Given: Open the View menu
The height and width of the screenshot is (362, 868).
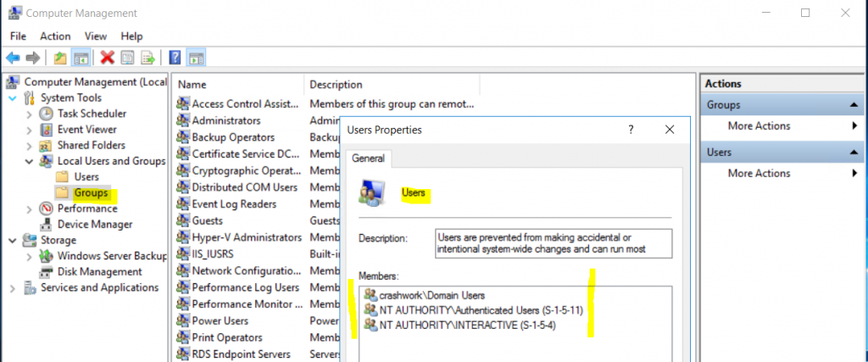Looking at the screenshot, I should (x=96, y=36).
